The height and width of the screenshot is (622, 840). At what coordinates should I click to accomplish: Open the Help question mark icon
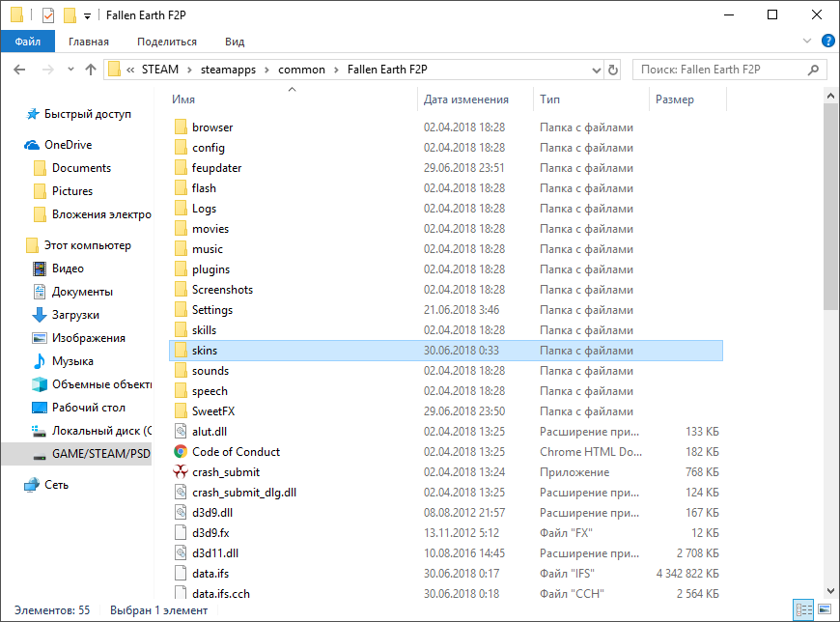click(827, 42)
